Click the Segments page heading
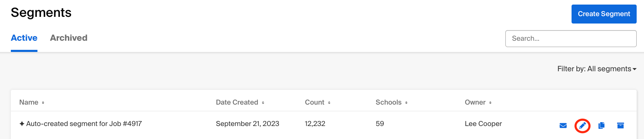Screen dimensions: 644x139 [41, 13]
